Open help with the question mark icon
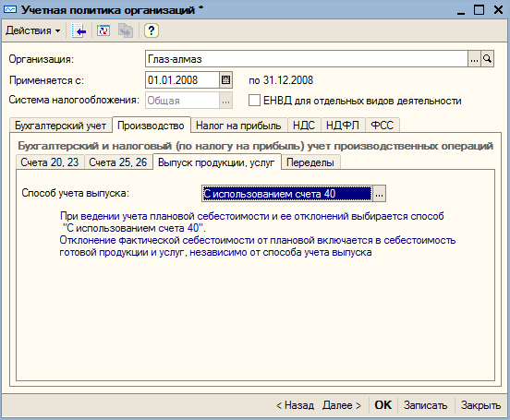Screen dimensions: 510x420 pos(152,31)
